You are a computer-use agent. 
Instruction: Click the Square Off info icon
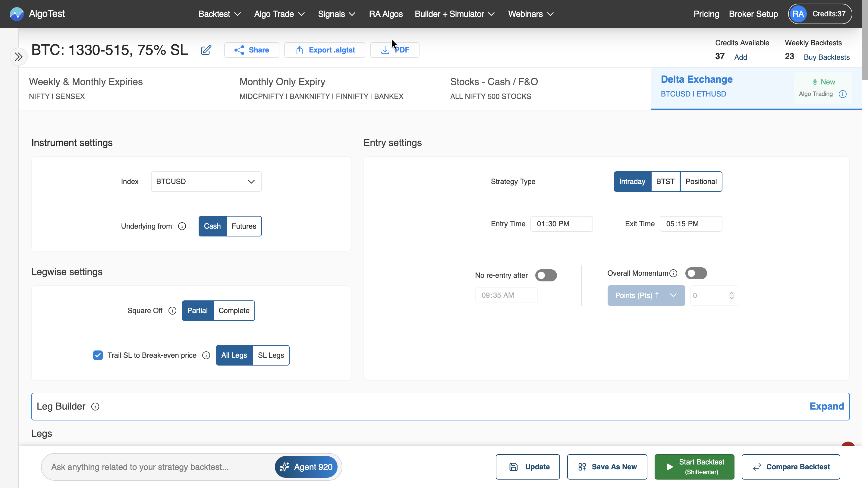click(172, 311)
